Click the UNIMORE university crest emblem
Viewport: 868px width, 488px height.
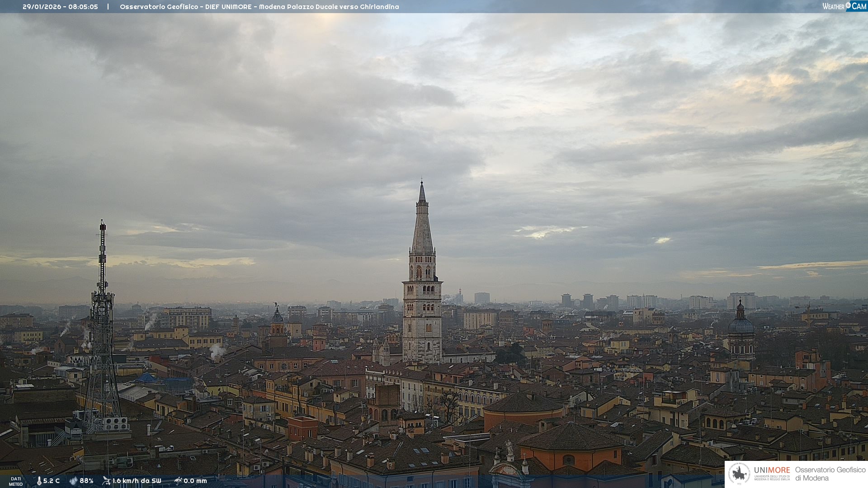pos(740,474)
